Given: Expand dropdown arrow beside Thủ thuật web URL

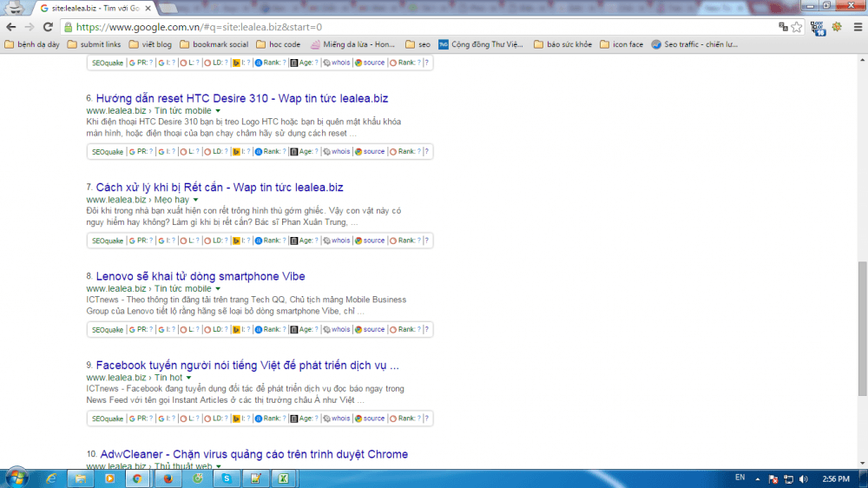Looking at the screenshot, I should (219, 466).
